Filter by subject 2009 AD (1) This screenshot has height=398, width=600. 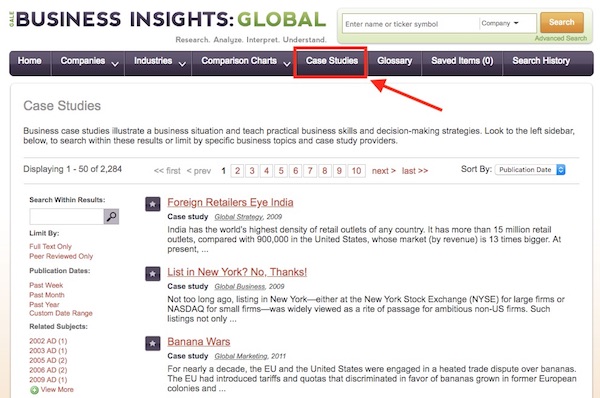pyautogui.click(x=48, y=380)
